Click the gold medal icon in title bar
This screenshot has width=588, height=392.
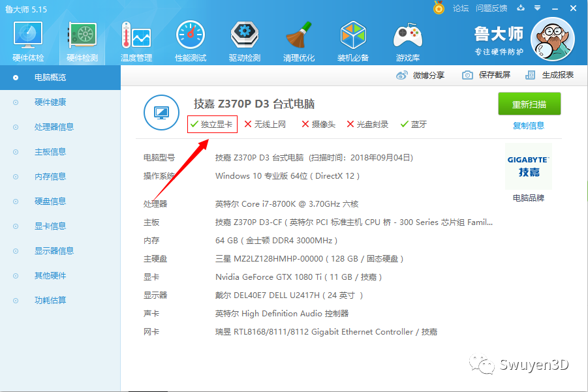point(439,7)
